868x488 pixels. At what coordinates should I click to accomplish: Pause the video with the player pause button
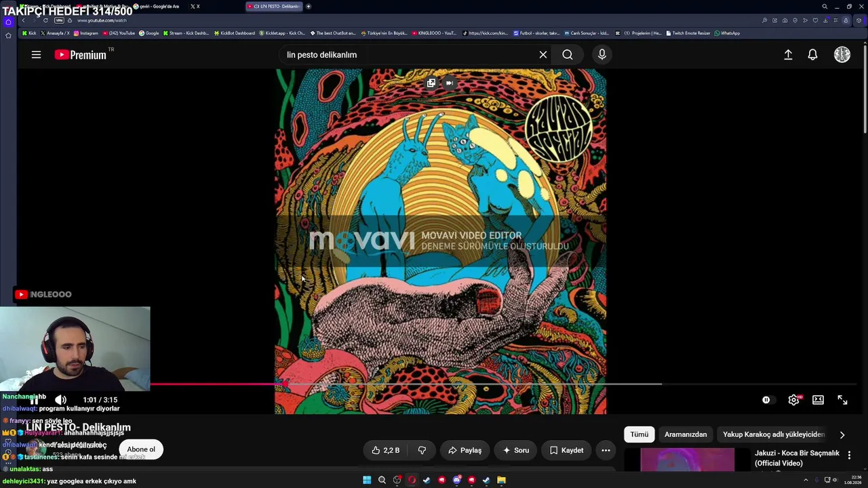pyautogui.click(x=34, y=400)
